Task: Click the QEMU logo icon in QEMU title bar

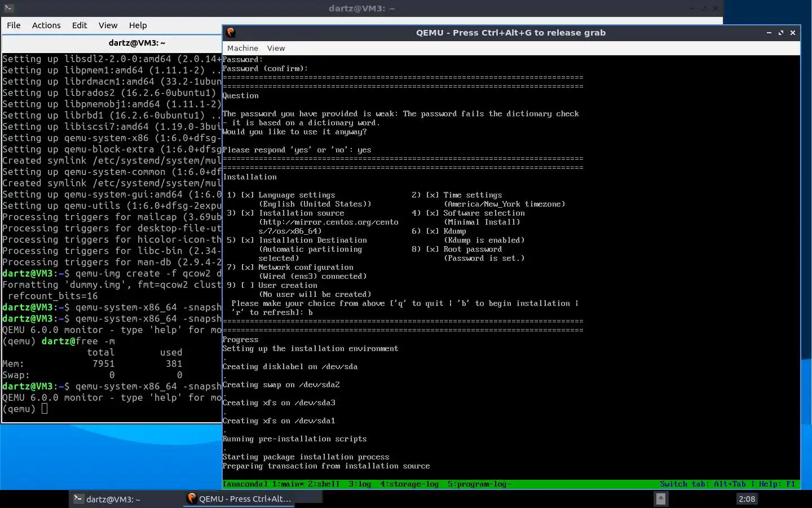Action: [231, 33]
